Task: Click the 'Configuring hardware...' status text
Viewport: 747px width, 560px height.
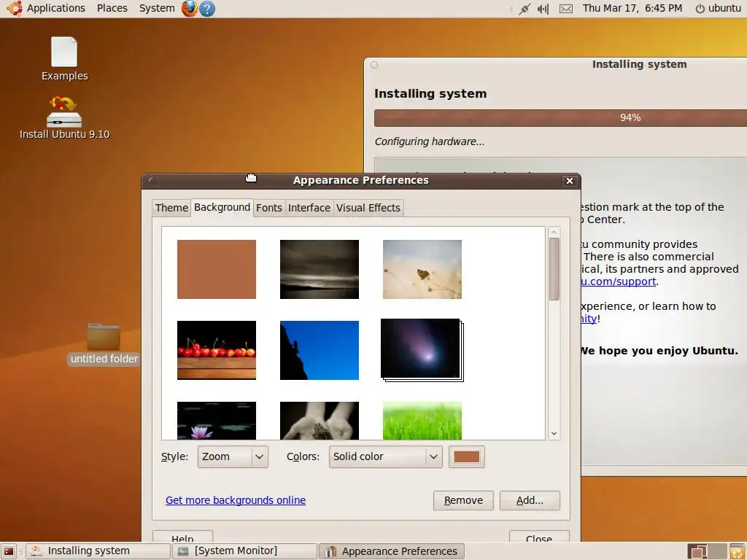Action: [x=429, y=141]
